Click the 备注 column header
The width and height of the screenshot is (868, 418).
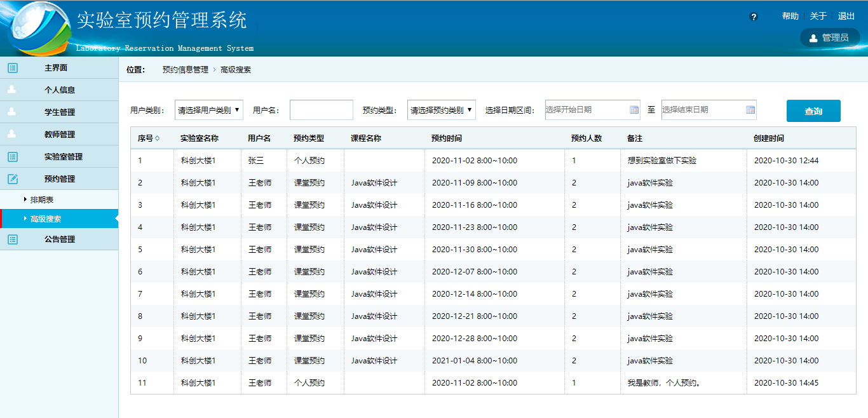tap(635, 138)
